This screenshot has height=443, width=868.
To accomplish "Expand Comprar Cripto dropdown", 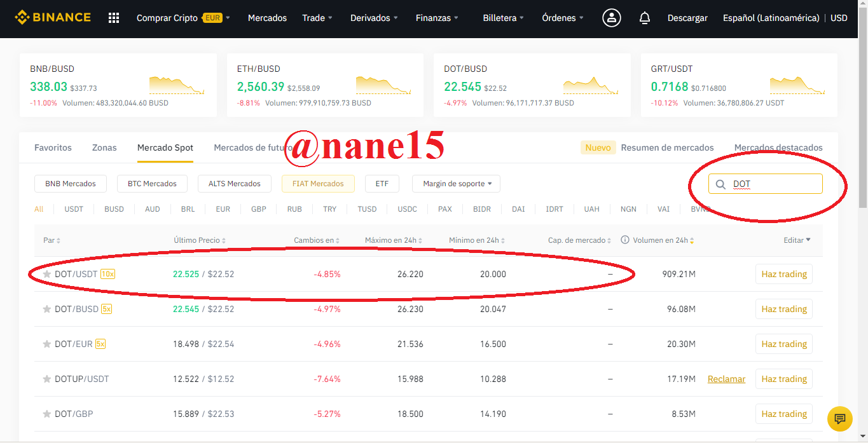I will (x=183, y=18).
